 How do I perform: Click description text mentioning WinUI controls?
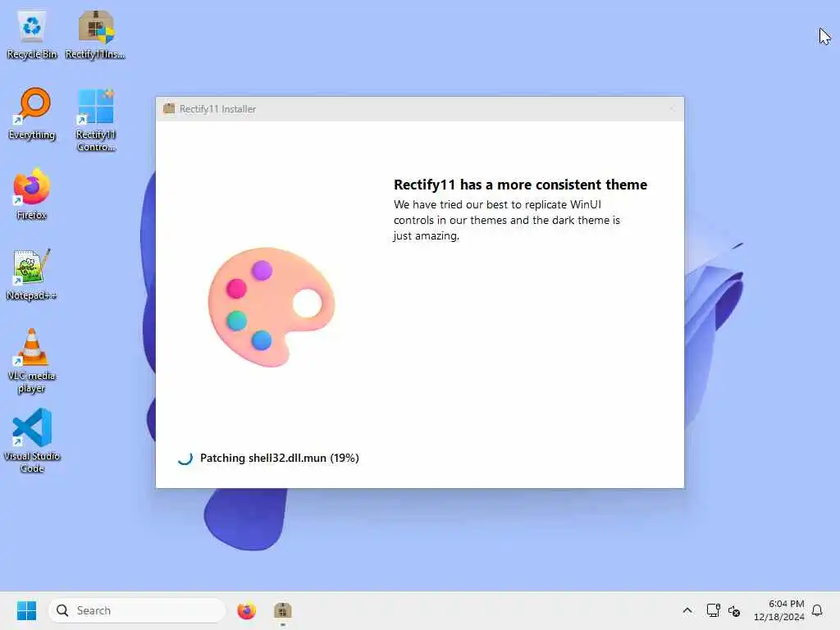click(x=507, y=220)
